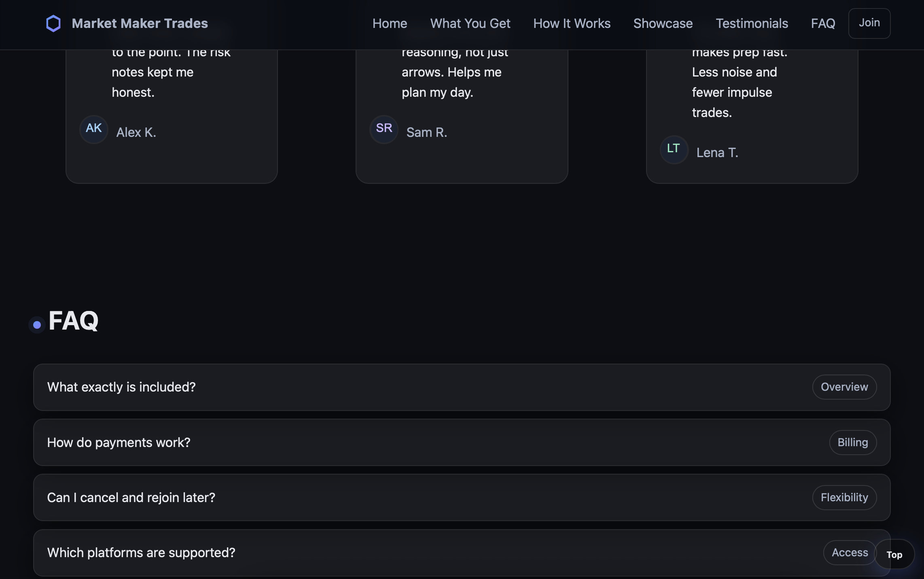924x579 pixels.
Task: Navigate to the Showcase section
Action: pyautogui.click(x=663, y=23)
